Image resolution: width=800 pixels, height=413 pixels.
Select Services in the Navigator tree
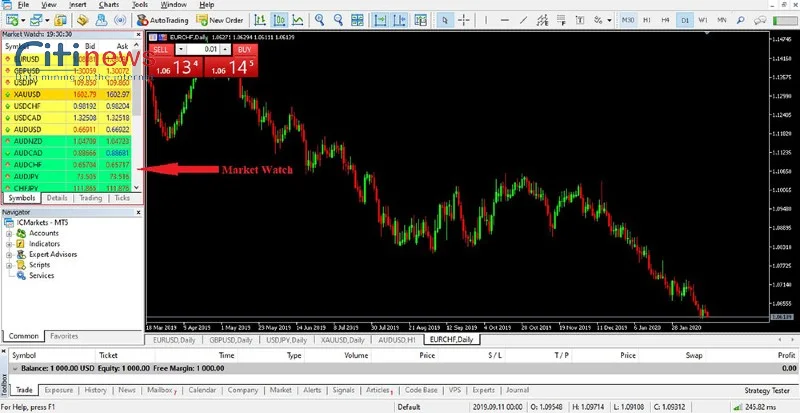coord(41,276)
